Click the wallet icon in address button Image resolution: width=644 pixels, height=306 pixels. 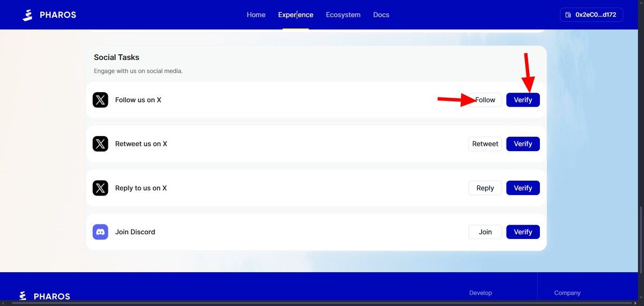(x=568, y=14)
